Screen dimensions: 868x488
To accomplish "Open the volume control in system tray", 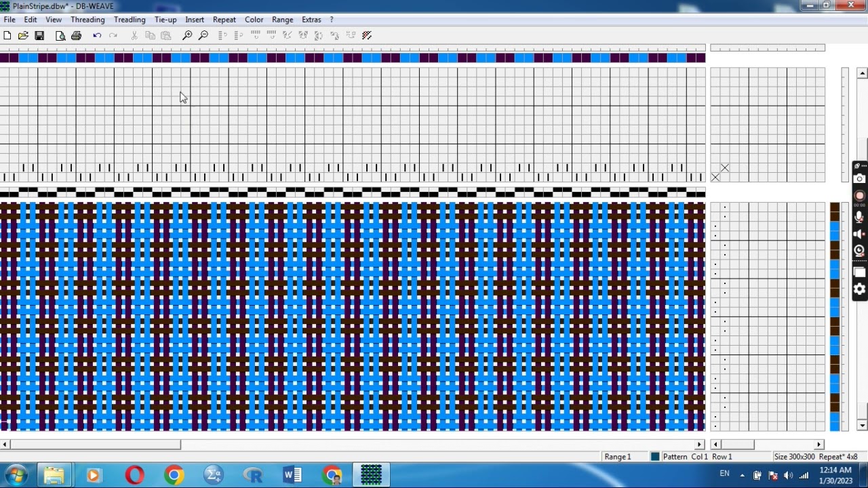I will click(x=788, y=475).
